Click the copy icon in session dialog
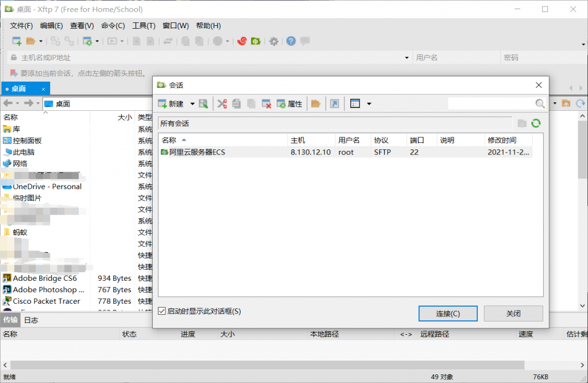This screenshot has width=588, height=383. coord(236,104)
